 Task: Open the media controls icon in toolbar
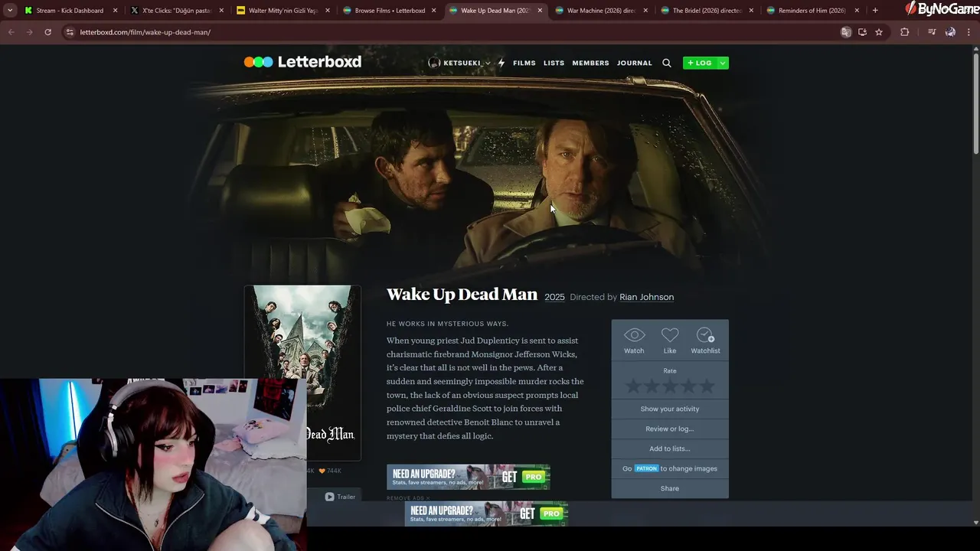[932, 32]
